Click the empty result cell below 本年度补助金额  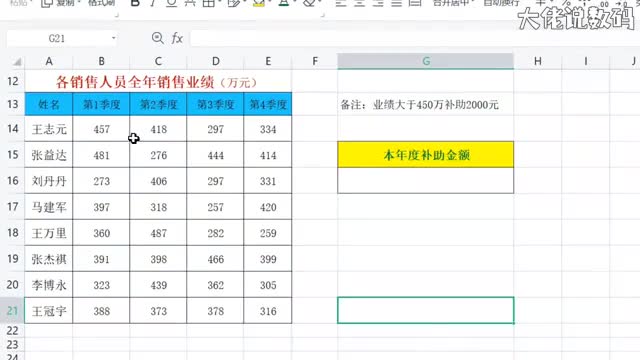[x=426, y=180]
